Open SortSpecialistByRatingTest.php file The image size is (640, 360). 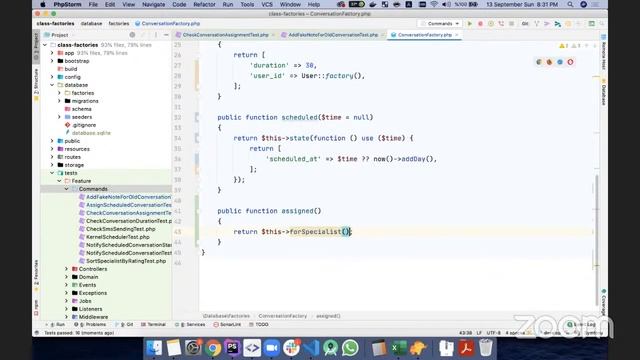pyautogui.click(x=126, y=261)
